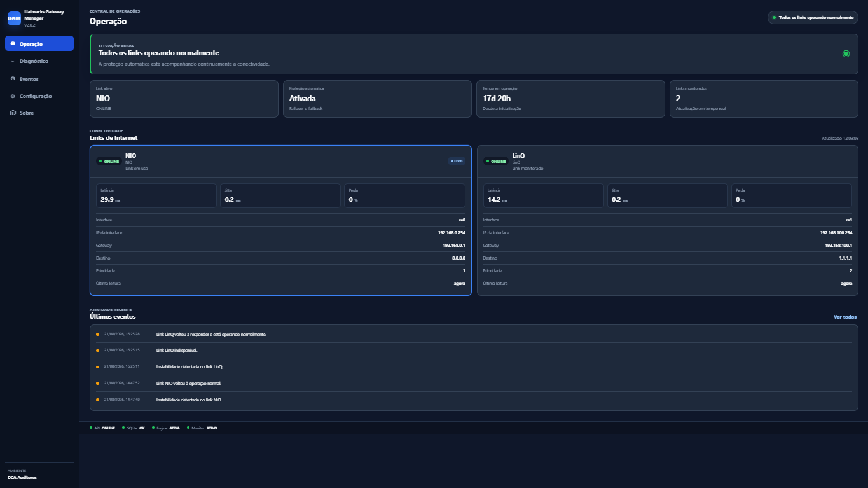Click NIO latency value 29.9 ms
Screen dimensions: 868x488
pos(111,200)
